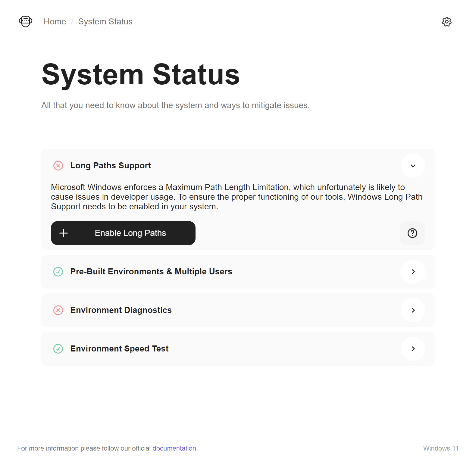Image resolution: width=476 pixels, height=462 pixels.
Task: Click the green check icon beside Environment Speed Test
Action: coord(58,349)
